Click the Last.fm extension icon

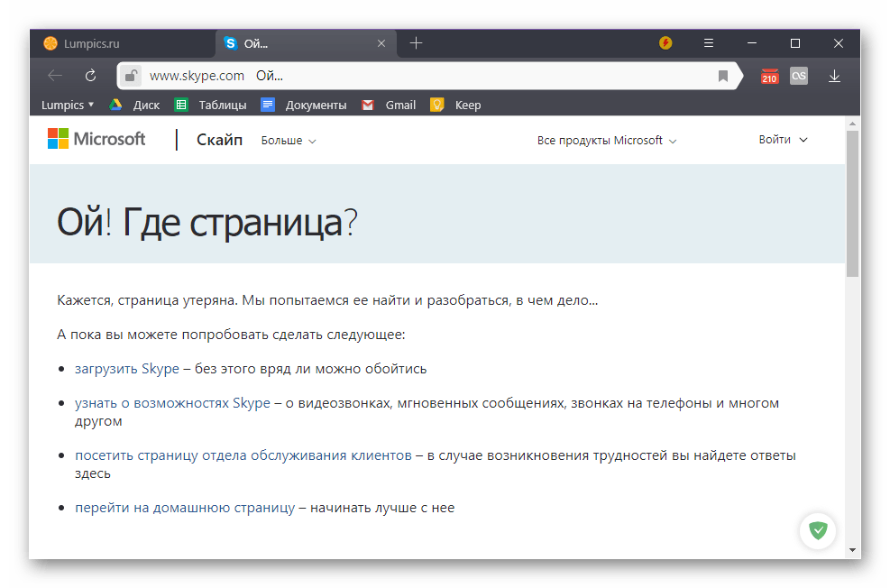point(798,77)
